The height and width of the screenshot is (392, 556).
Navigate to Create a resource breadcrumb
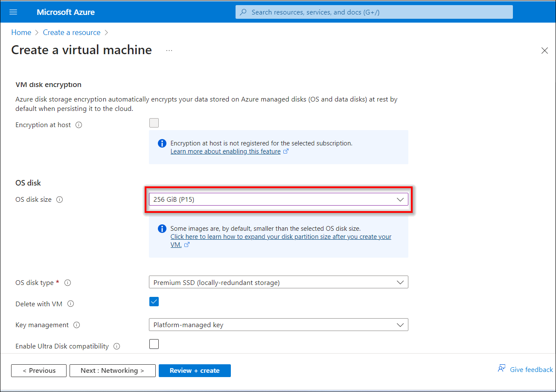72,32
